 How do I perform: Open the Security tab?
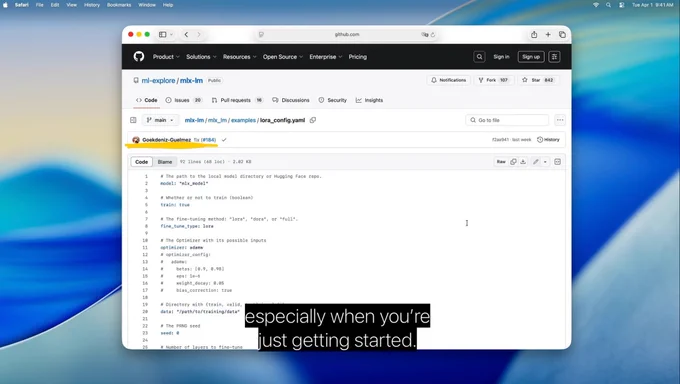click(x=333, y=100)
